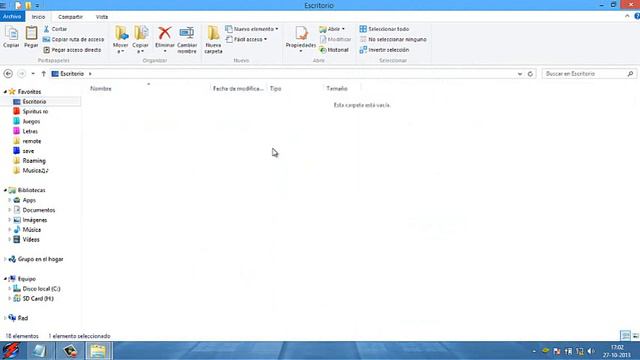Switch to details view in status bar
The height and width of the screenshot is (360, 640).
pyautogui.click(x=625, y=336)
